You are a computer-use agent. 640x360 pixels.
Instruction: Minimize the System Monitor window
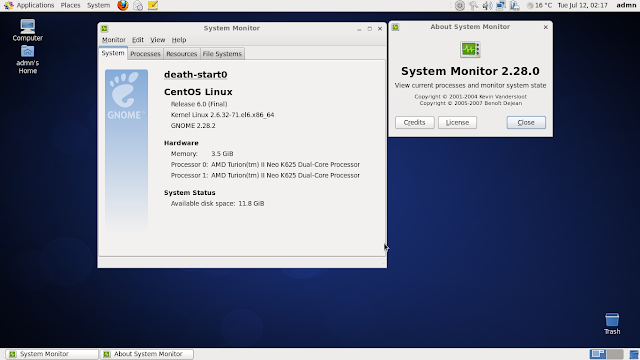pos(359,29)
